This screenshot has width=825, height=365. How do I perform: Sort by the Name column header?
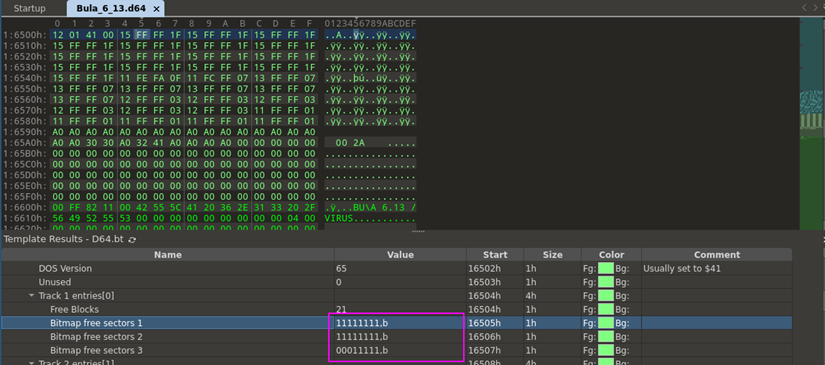tap(168, 255)
